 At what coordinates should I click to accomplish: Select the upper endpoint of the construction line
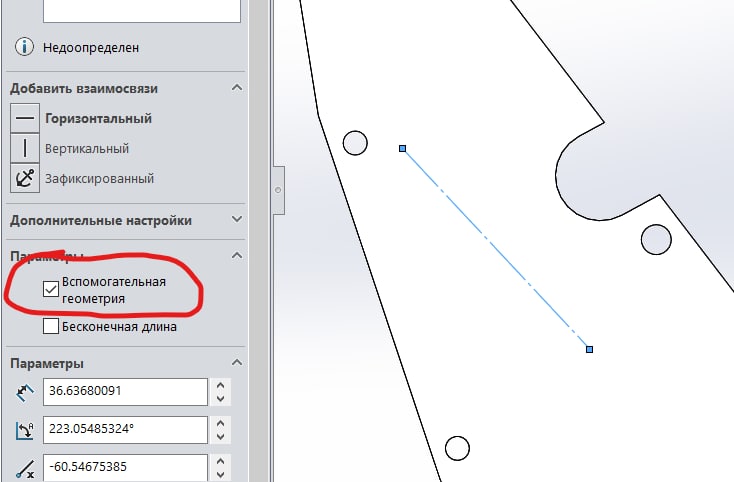click(x=403, y=148)
